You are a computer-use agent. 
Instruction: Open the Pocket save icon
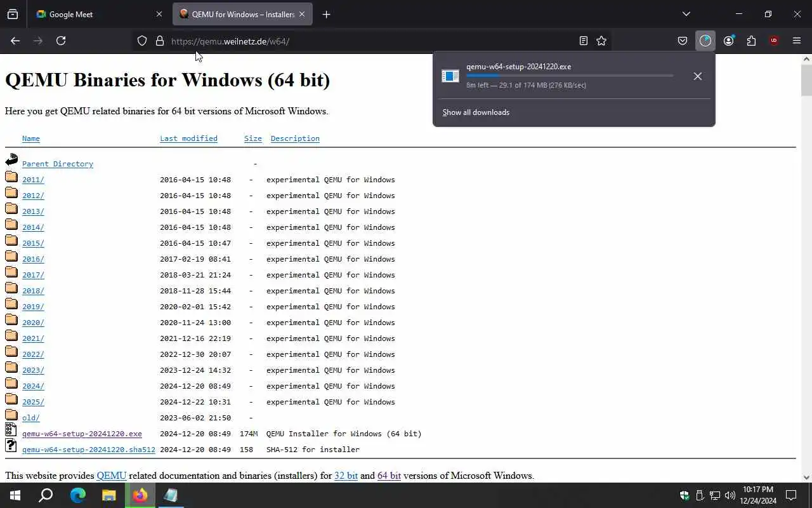point(683,41)
